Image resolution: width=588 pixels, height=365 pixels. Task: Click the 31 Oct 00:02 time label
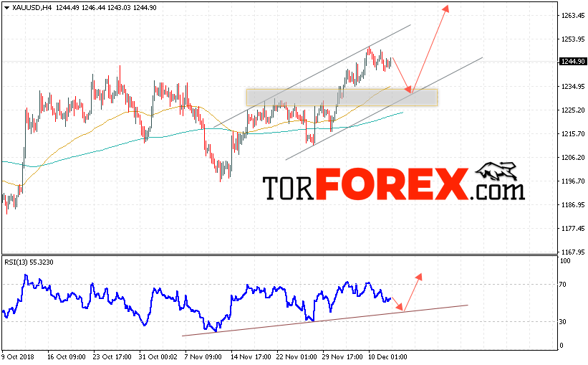(158, 356)
